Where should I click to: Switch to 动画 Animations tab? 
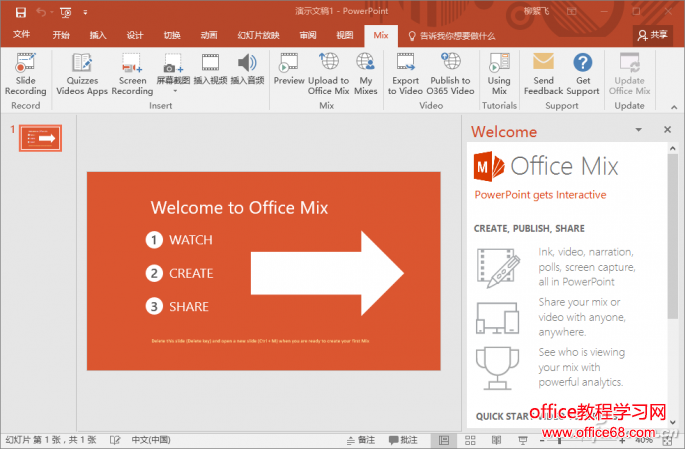(x=209, y=35)
